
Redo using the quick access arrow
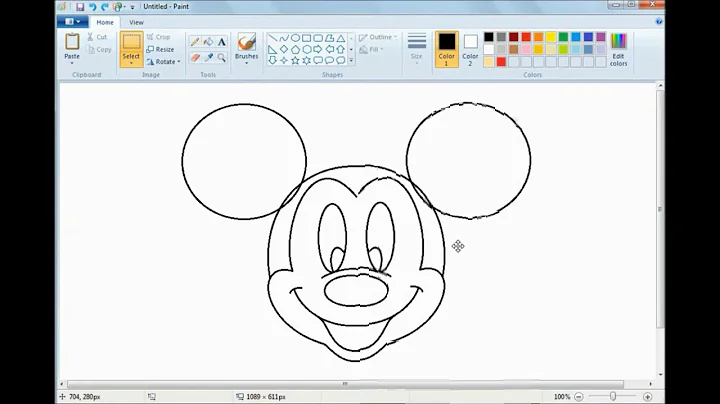105,7
